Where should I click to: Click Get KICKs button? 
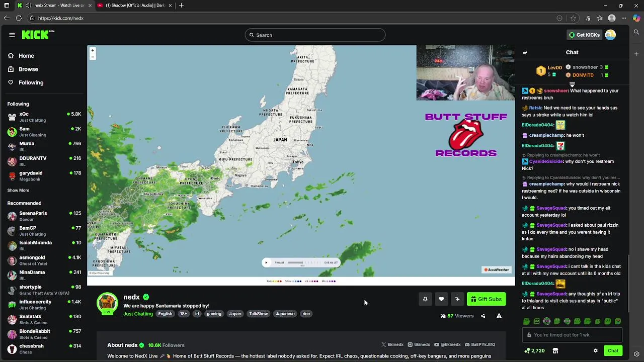point(584,35)
